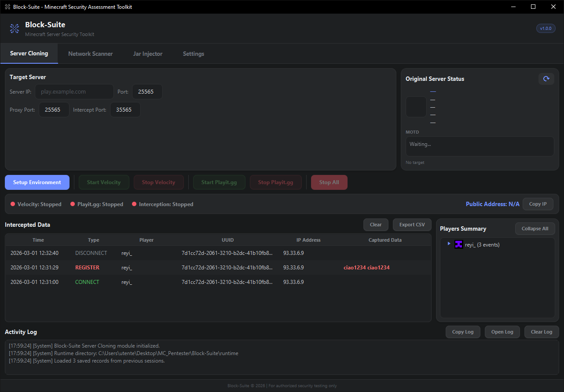Image resolution: width=564 pixels, height=392 pixels.
Task: Click Stop All to halt services
Action: point(329,182)
